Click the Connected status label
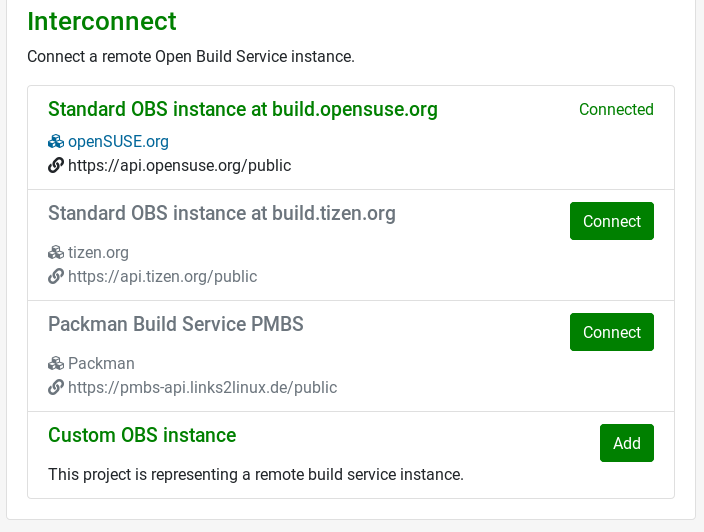704x532 pixels. click(x=616, y=109)
